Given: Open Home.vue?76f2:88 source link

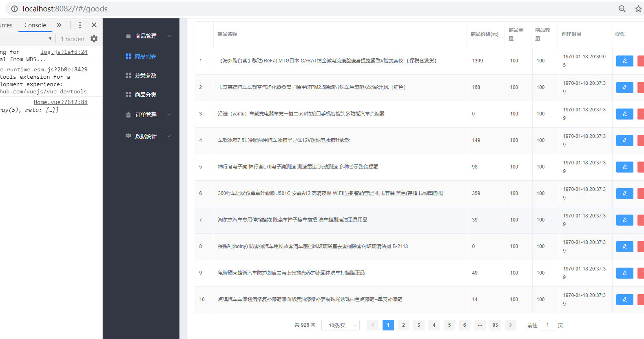Looking at the screenshot, I should tap(60, 102).
